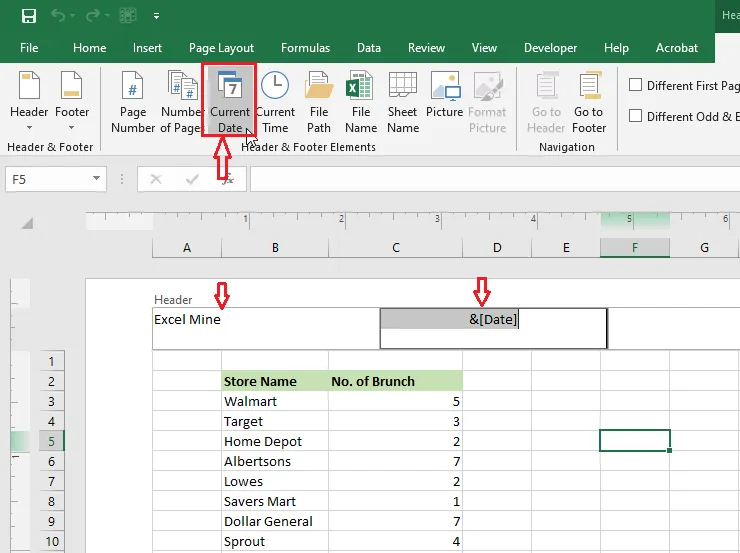This screenshot has height=553, width=740.
Task: Switch to the Help tab
Action: (x=616, y=48)
